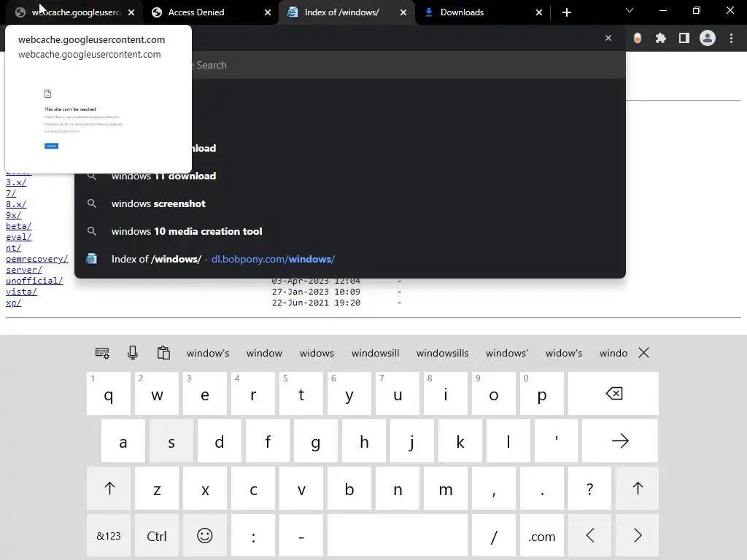Choose suggestion windows 10 media creation tool
Viewport: 747px width, 560px height.
click(349, 231)
